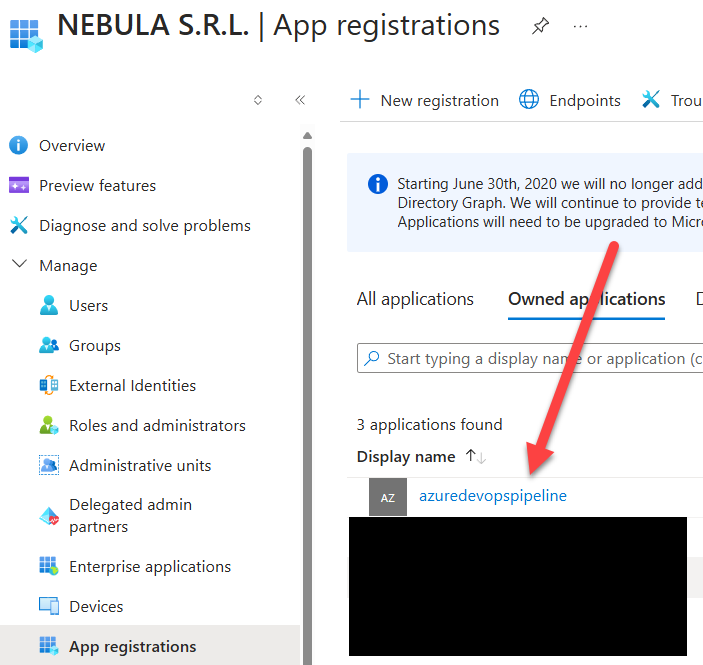
Task: Click the pin icon next to the page title
Action: click(x=540, y=27)
